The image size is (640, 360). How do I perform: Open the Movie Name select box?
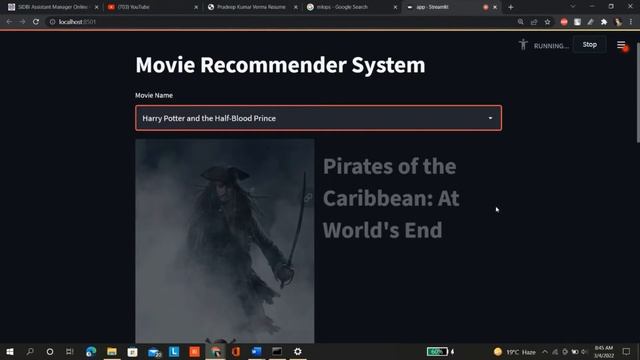point(318,118)
